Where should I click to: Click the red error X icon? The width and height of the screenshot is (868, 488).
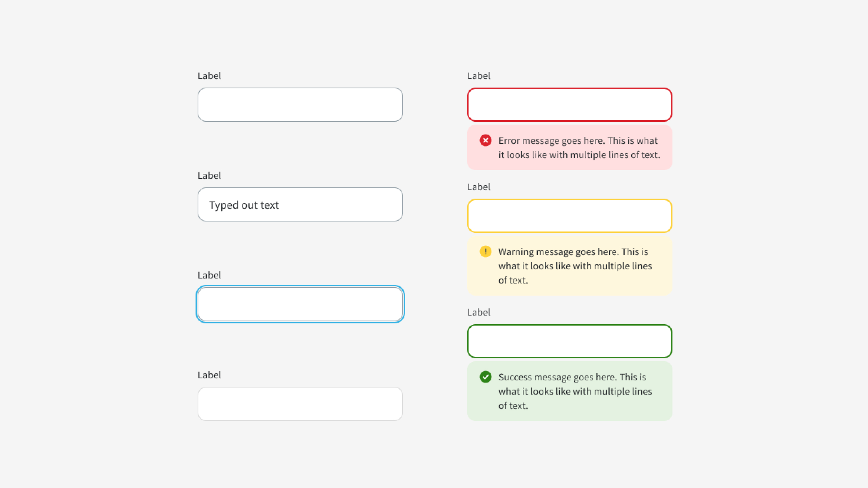point(485,140)
